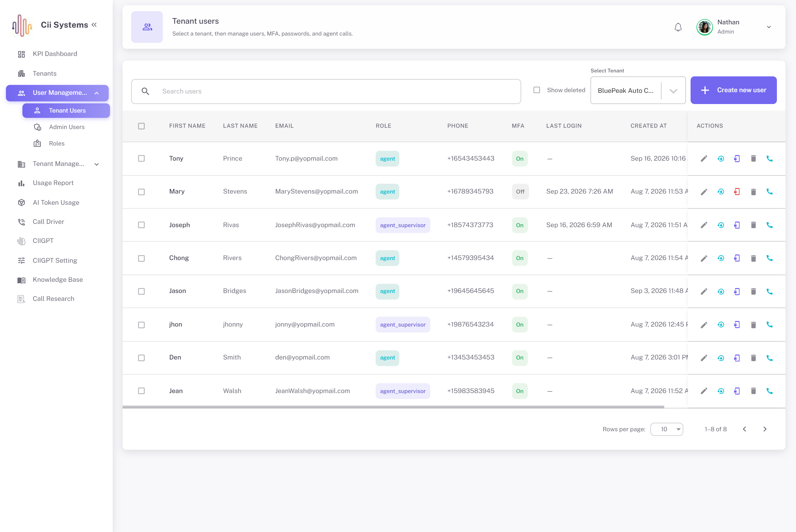Image resolution: width=796 pixels, height=532 pixels.
Task: Select the checkbox for Tony Prince
Action: pos(141,158)
